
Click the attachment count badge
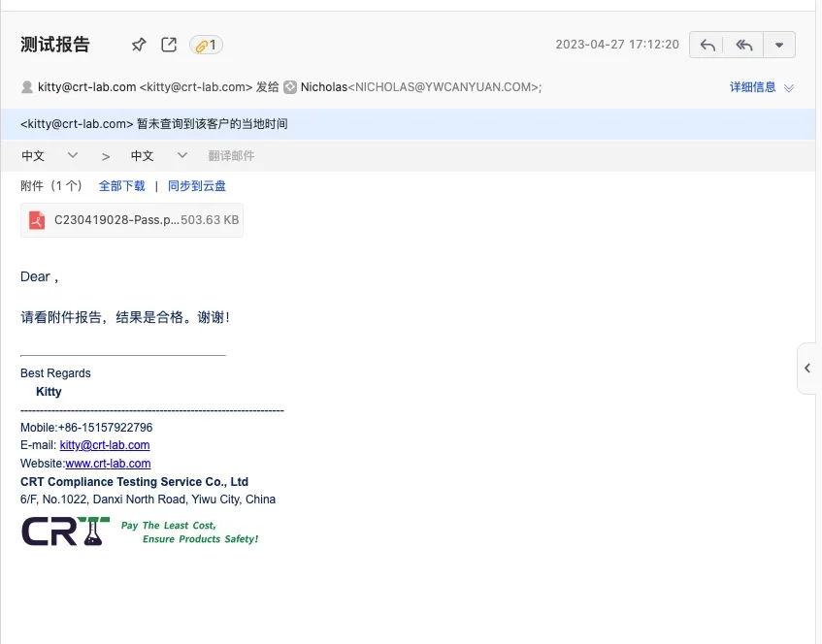pos(206,45)
